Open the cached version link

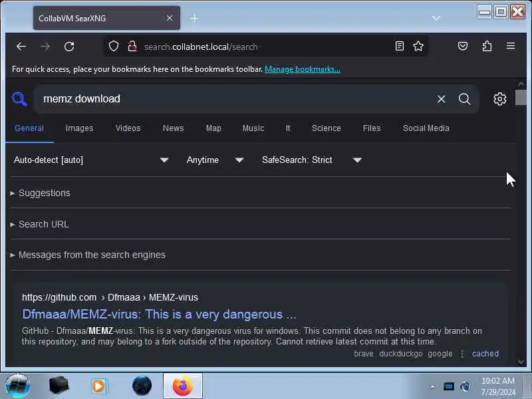[485, 354]
